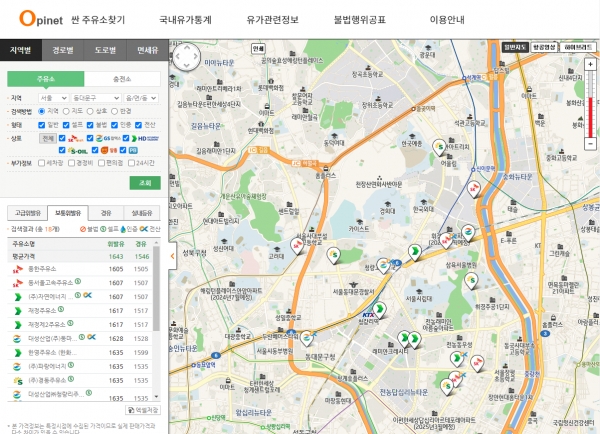Enable the 24시간 option checkbox
This screenshot has width=600, height=434.
click(131, 163)
